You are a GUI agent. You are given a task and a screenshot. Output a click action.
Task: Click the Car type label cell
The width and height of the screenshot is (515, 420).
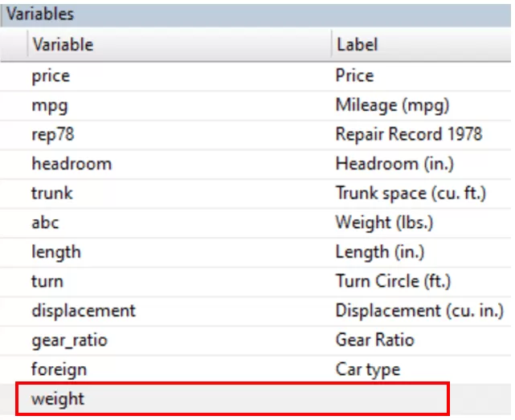367,370
